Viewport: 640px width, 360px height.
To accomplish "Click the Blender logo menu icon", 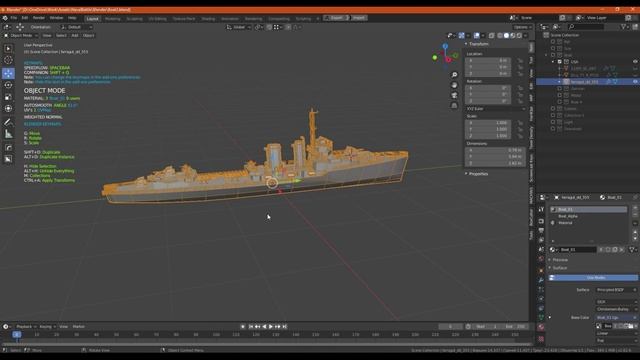I will pos(5,18).
